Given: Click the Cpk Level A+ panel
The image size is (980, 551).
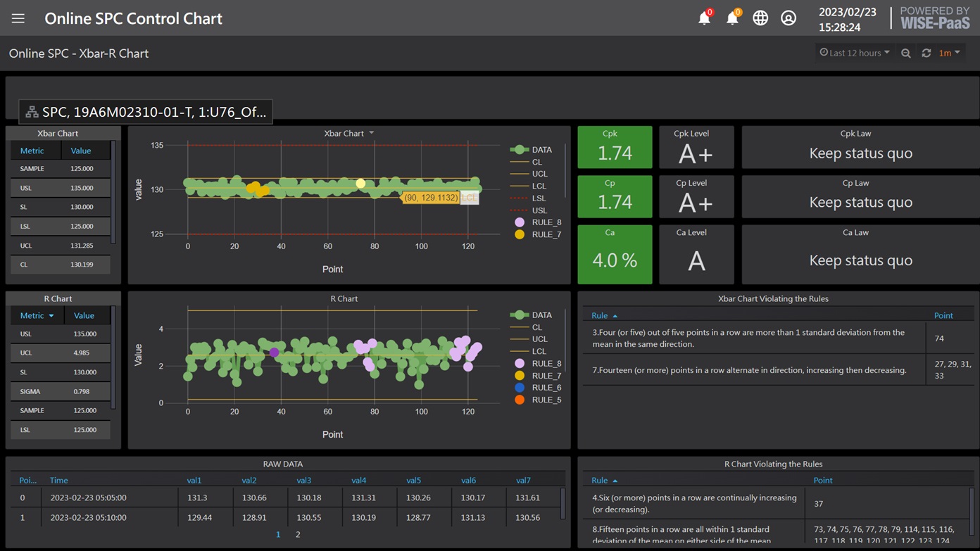Looking at the screenshot, I should [x=696, y=147].
